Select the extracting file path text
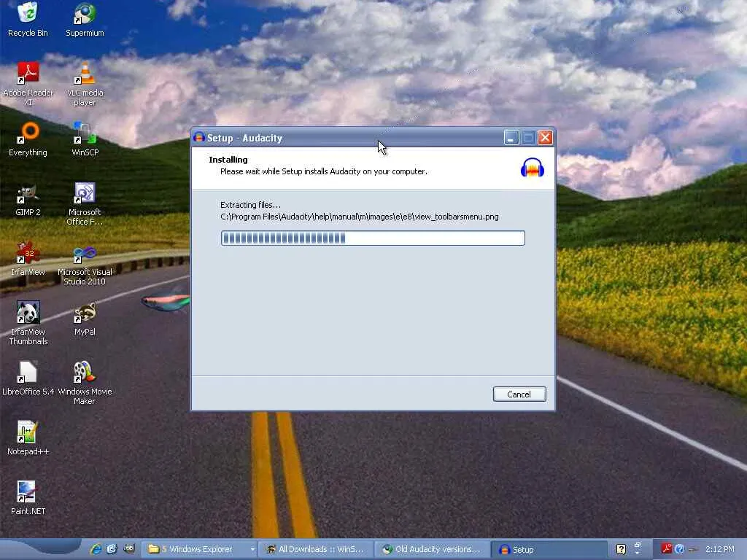The width and height of the screenshot is (747, 560). pos(359,217)
